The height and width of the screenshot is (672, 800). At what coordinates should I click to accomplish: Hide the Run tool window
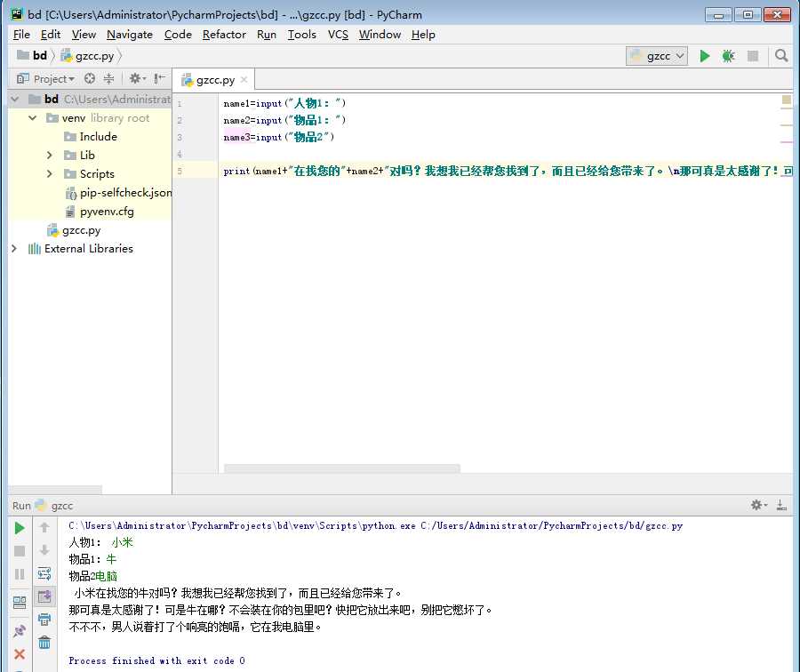[x=781, y=505]
